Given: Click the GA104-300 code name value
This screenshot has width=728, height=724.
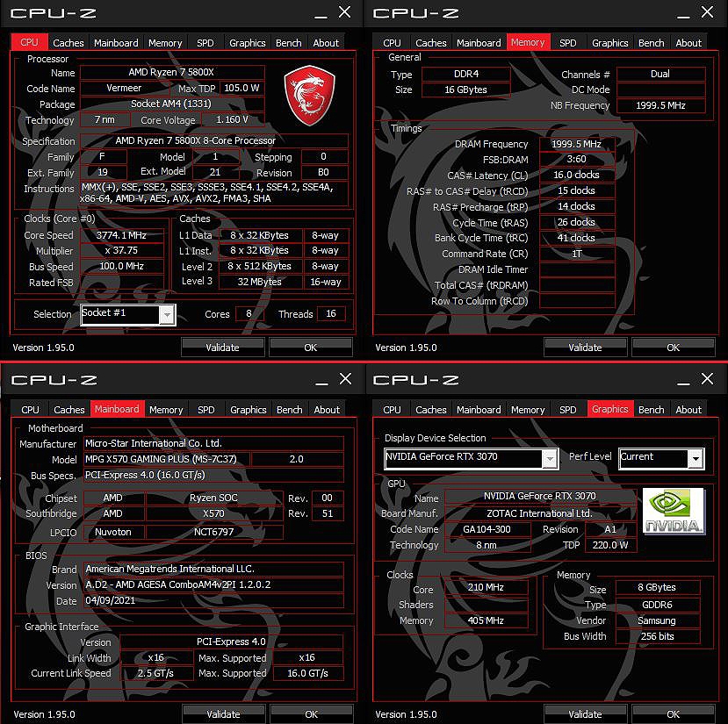Looking at the screenshot, I should 487,529.
